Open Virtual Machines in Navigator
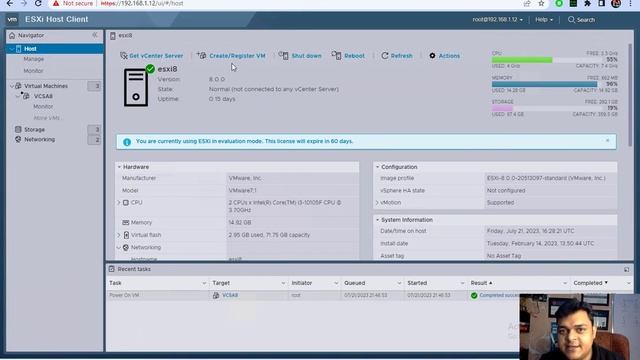This screenshot has width=640, height=360. 46,86
